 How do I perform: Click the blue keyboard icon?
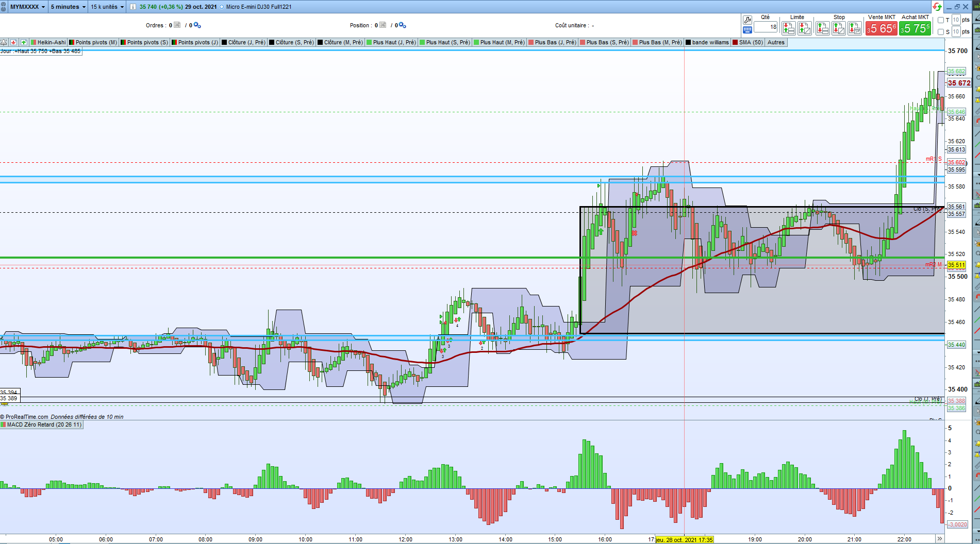tap(747, 30)
